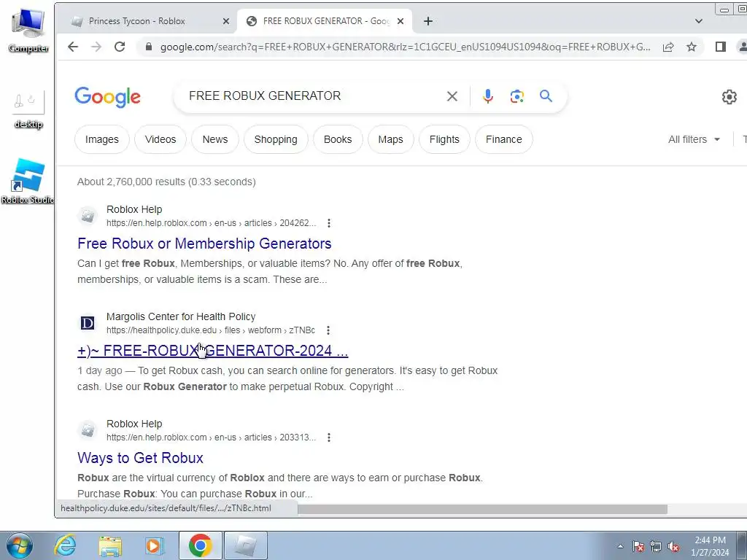Open Windows Media Player from taskbar

[154, 545]
